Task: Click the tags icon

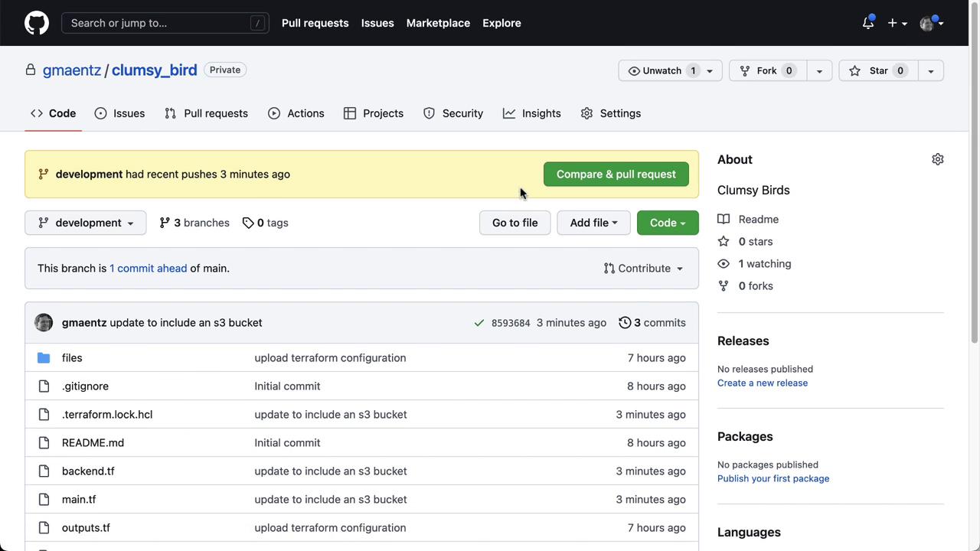Action: [x=248, y=223]
